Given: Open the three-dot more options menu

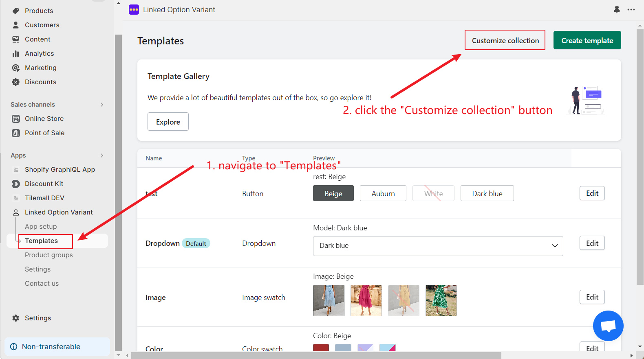Looking at the screenshot, I should 631,10.
